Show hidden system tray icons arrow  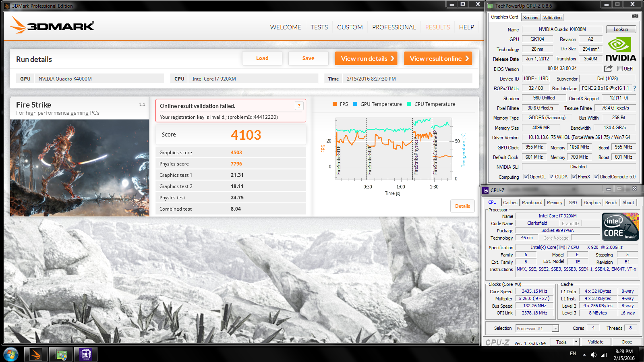(x=584, y=355)
